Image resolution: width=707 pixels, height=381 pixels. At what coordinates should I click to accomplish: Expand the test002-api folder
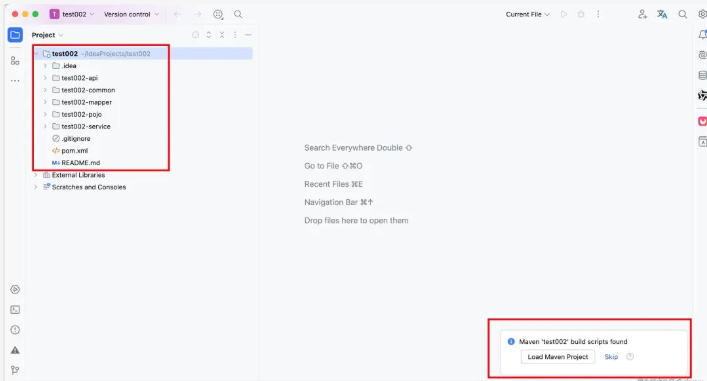pos(45,78)
